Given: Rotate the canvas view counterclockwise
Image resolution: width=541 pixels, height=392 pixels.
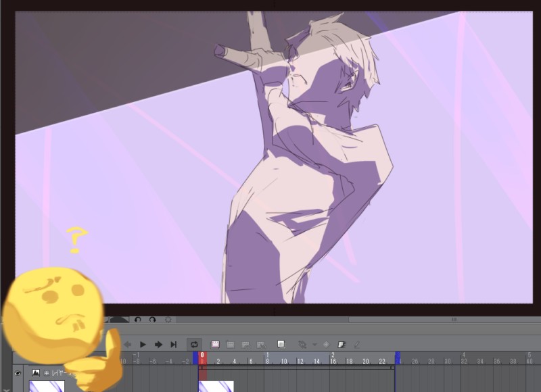Looking at the screenshot, I should coord(138,320).
